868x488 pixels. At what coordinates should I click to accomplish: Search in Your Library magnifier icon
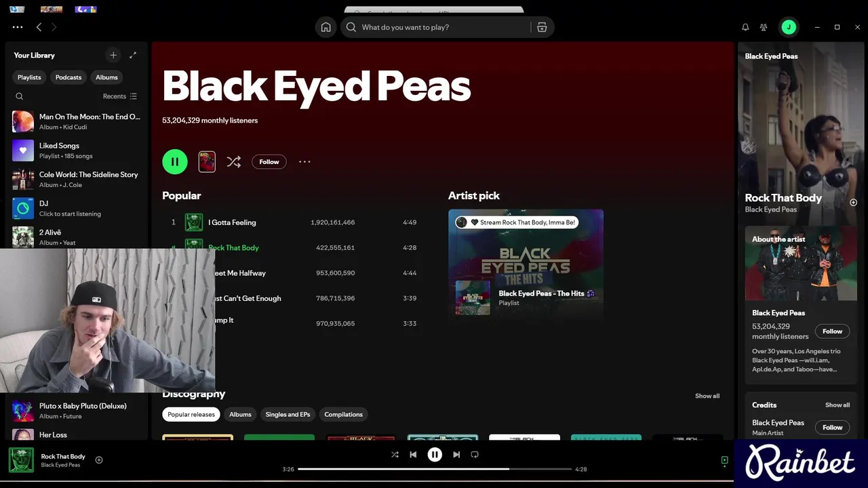[x=19, y=96]
